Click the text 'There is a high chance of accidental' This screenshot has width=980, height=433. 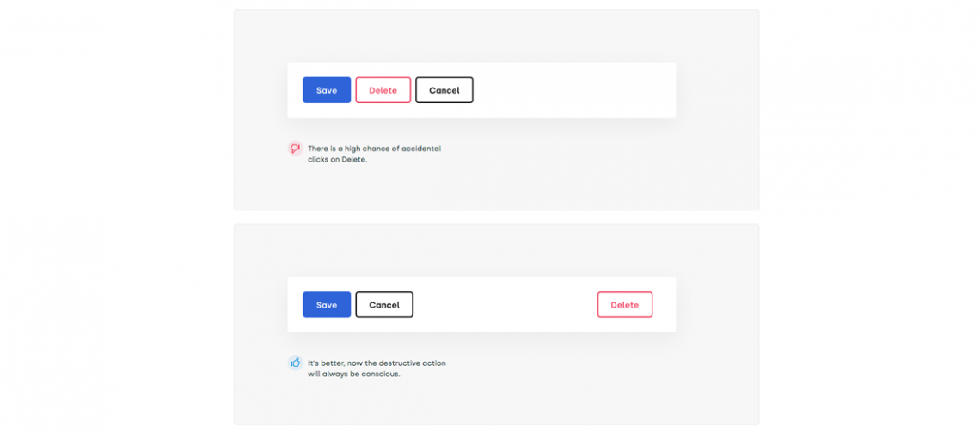click(x=374, y=149)
